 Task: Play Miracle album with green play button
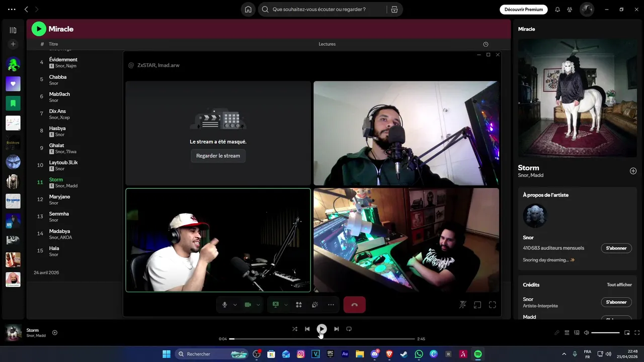click(39, 29)
